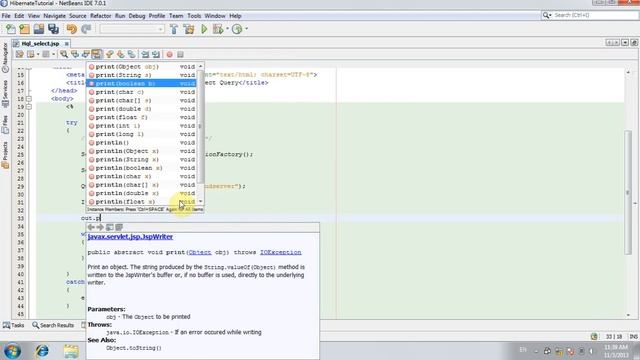Click the Clean and Build Project icon
640x360 pixels.
pos(189,29)
